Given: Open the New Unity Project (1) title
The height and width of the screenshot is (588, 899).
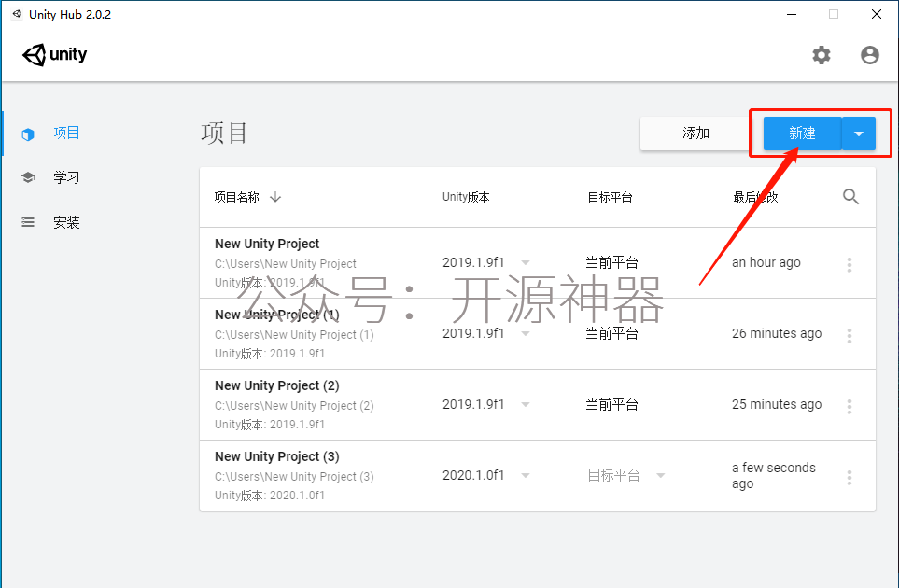Looking at the screenshot, I should pyautogui.click(x=277, y=315).
